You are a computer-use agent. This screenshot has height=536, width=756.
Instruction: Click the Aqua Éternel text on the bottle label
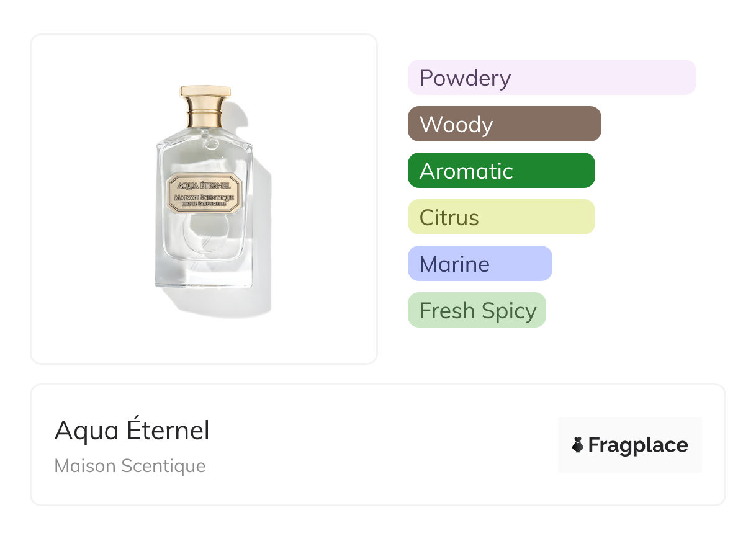pos(204,185)
